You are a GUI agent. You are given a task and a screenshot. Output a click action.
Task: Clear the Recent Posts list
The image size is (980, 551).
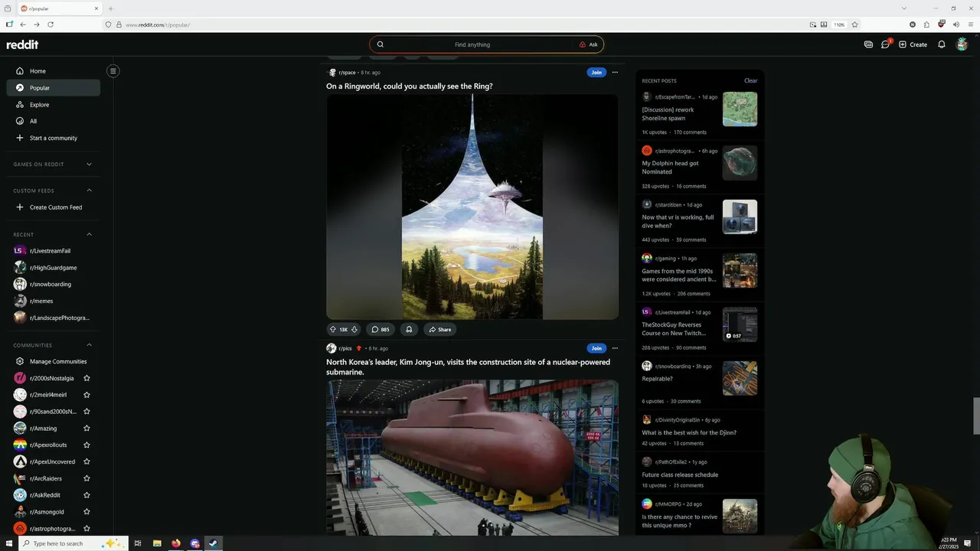(x=750, y=80)
